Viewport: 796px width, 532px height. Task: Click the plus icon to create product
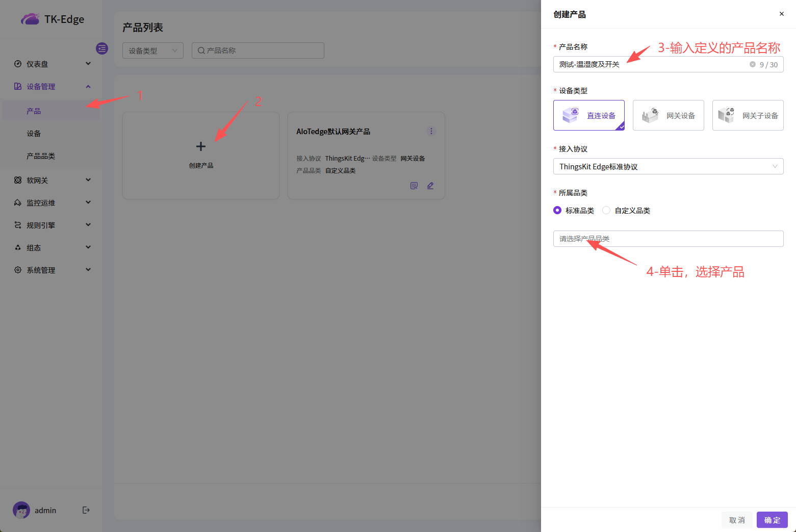coord(201,146)
